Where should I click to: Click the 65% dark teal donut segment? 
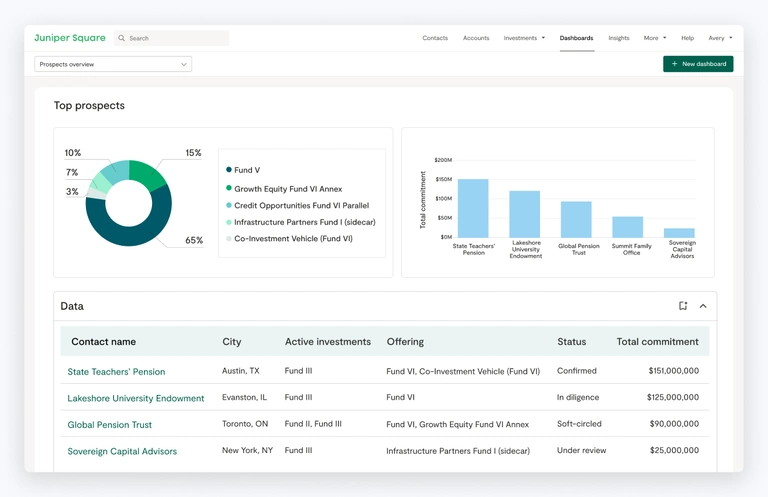coord(132,235)
